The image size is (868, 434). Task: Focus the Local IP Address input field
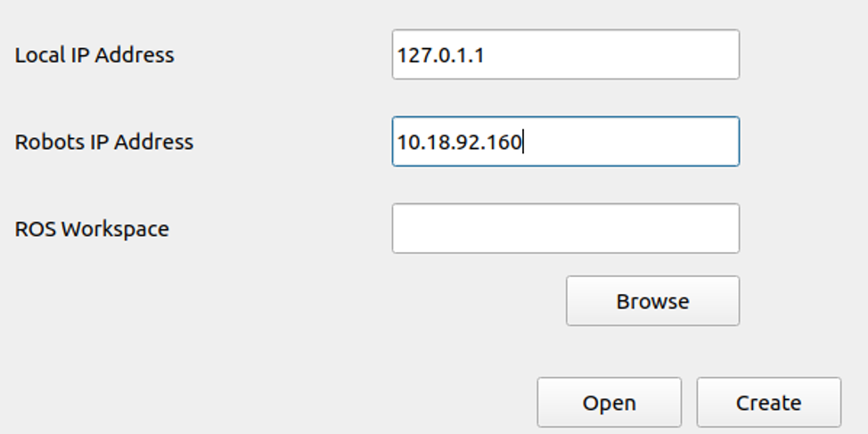tap(566, 54)
